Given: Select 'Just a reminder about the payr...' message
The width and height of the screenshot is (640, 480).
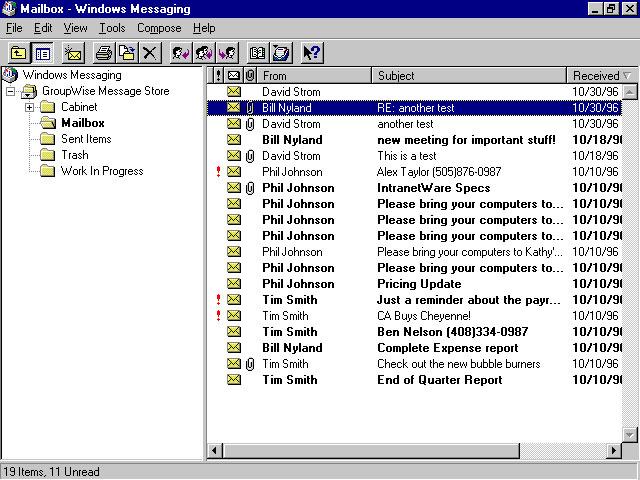Looking at the screenshot, I should [x=414, y=300].
